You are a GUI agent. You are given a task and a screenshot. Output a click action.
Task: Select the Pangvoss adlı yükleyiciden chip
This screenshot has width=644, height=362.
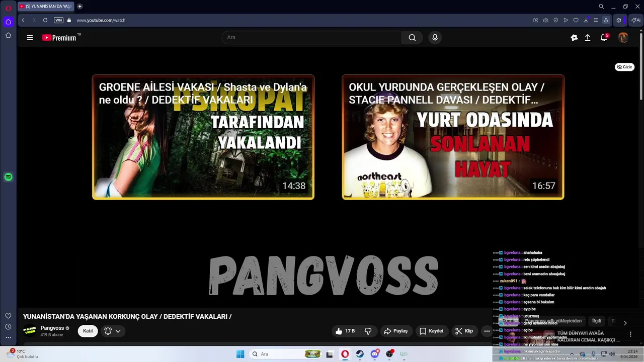tap(553, 321)
